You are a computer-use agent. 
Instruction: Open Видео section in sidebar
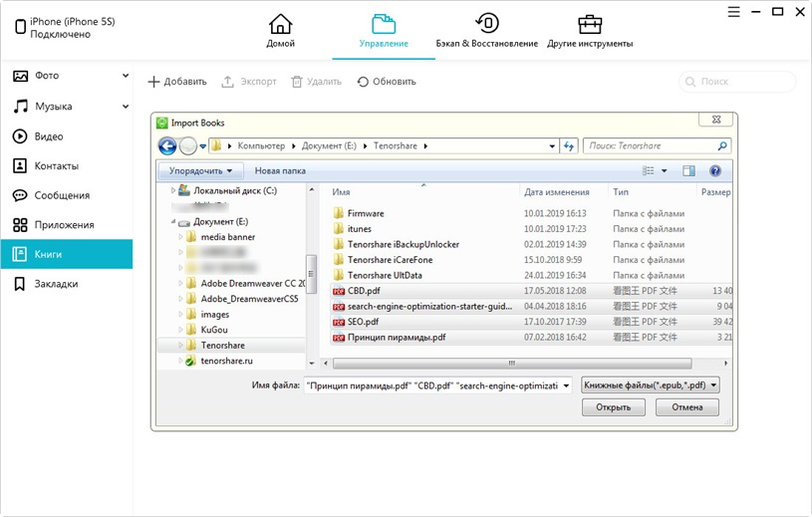(x=49, y=136)
